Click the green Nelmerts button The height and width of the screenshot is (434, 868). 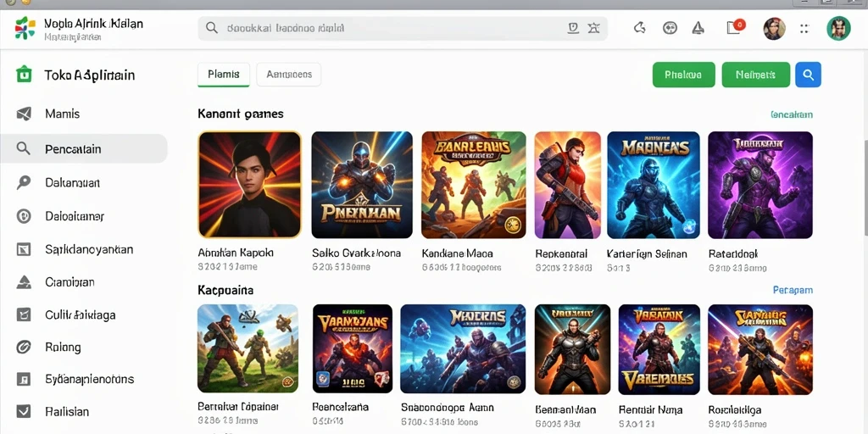(x=755, y=75)
